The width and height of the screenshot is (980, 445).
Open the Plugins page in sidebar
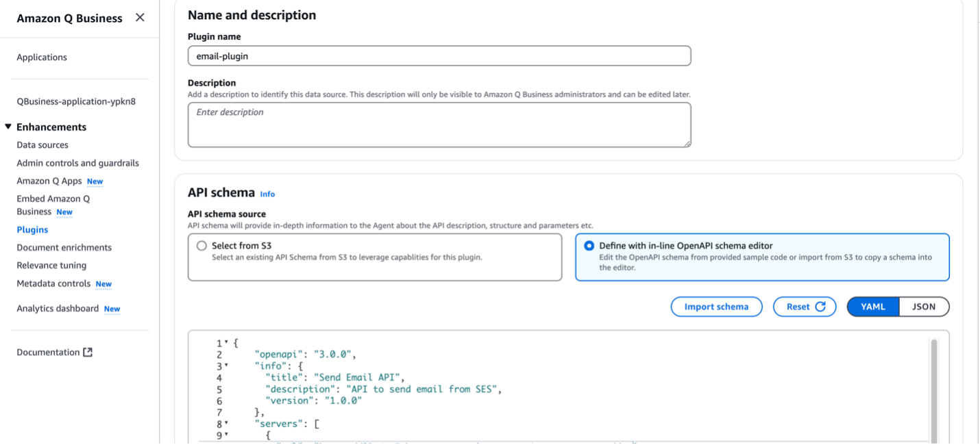[x=32, y=230]
